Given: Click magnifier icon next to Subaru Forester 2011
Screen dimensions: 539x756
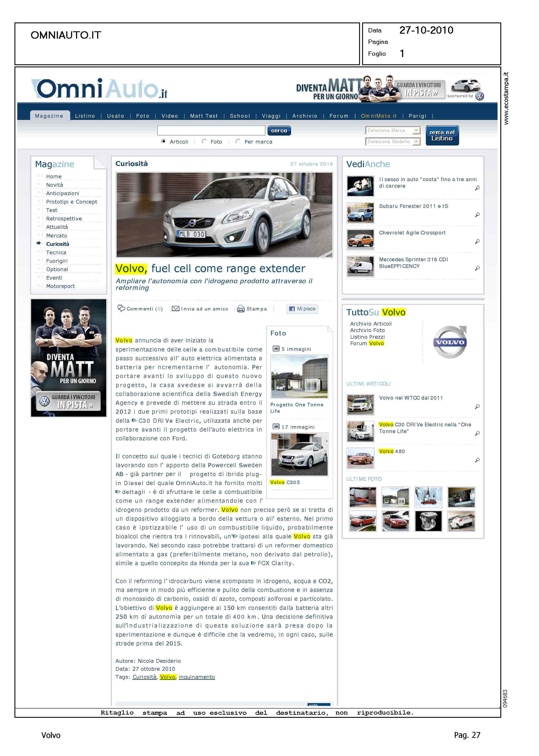Looking at the screenshot, I should 477,215.
